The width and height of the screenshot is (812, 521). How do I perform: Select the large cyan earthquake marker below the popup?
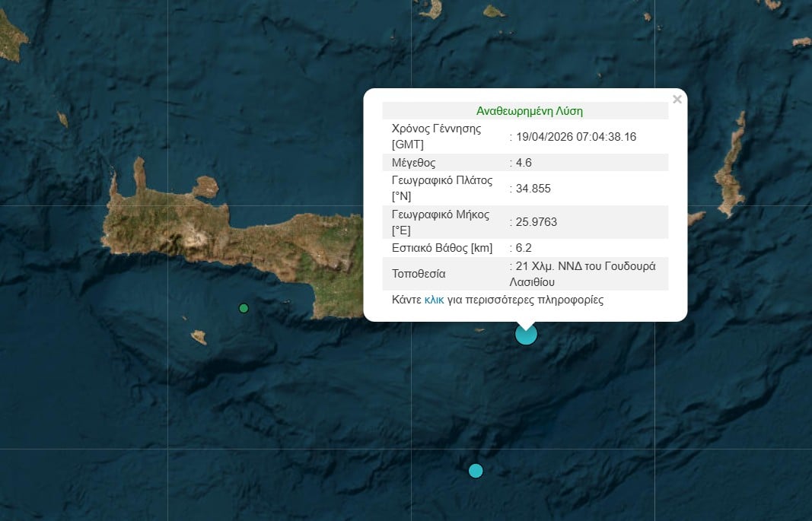point(526,334)
